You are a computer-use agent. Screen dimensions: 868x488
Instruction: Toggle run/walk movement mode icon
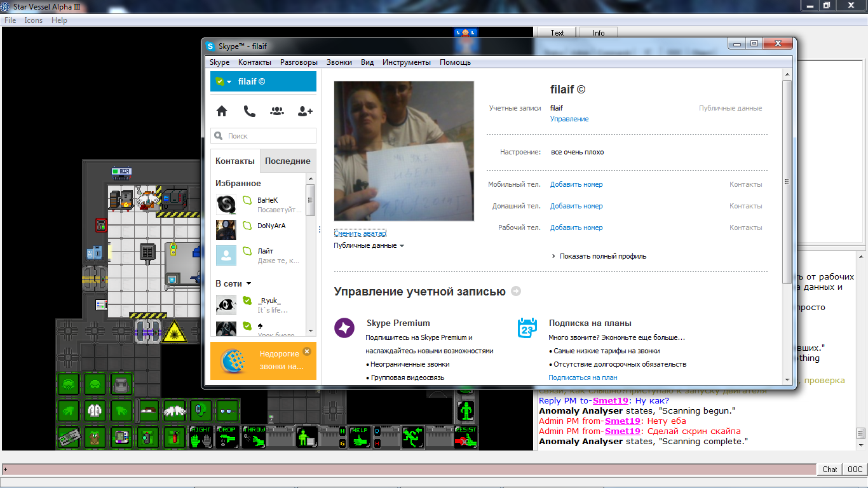click(x=413, y=437)
